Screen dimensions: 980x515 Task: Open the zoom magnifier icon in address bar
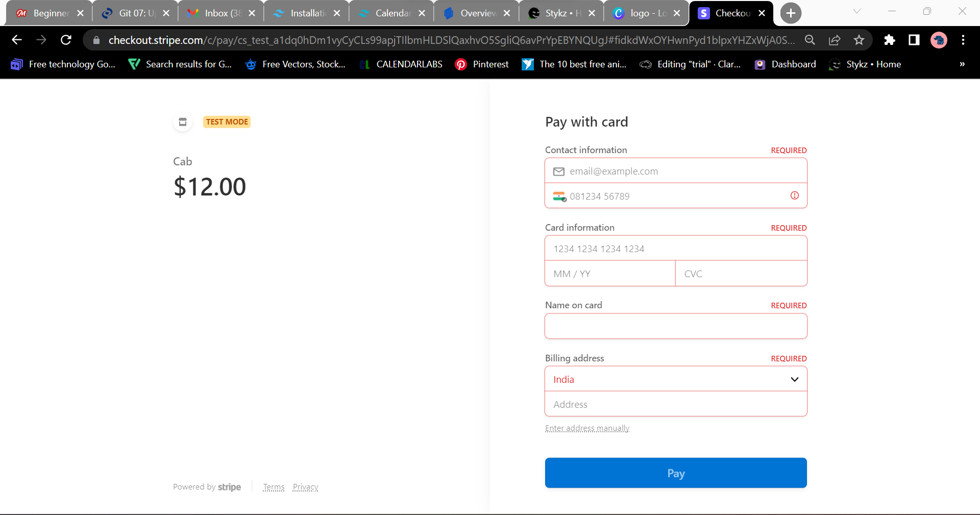click(810, 40)
